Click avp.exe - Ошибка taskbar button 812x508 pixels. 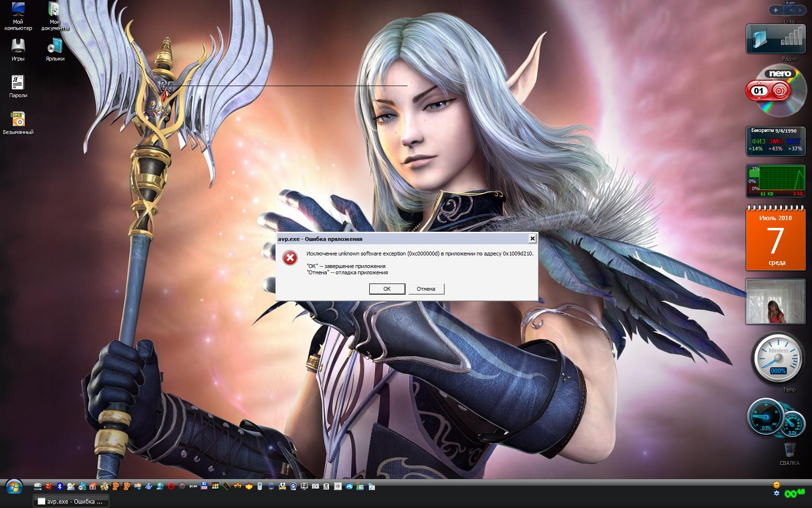coord(71,501)
